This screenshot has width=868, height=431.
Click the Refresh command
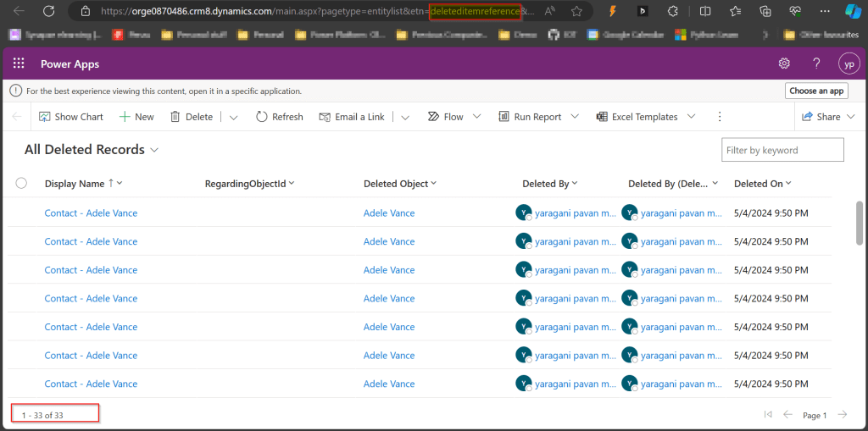[279, 117]
